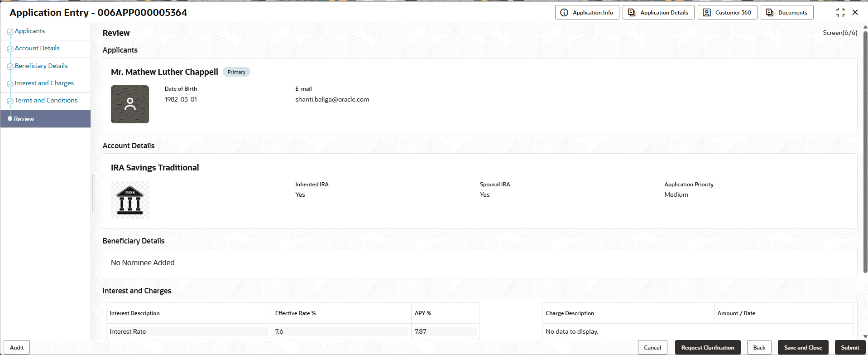Click the No Nominee Added text

click(143, 263)
